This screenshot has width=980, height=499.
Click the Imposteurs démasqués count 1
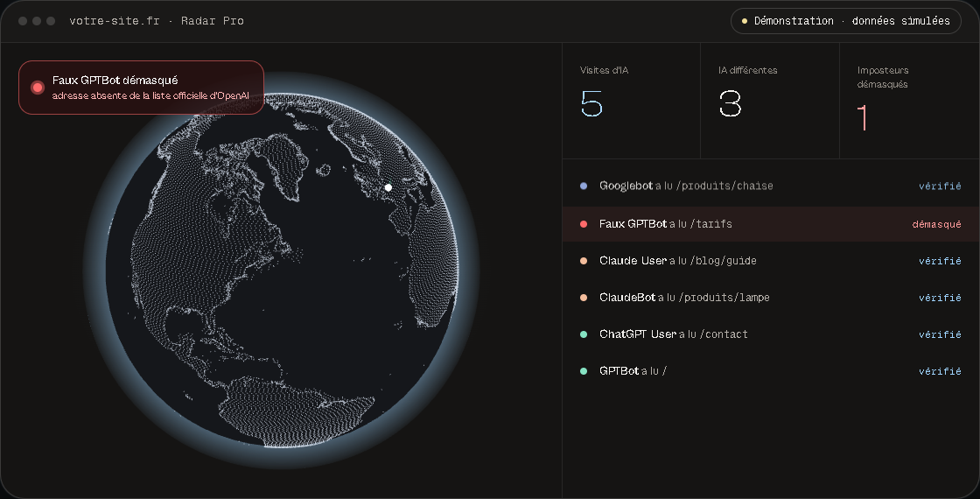[x=863, y=117]
